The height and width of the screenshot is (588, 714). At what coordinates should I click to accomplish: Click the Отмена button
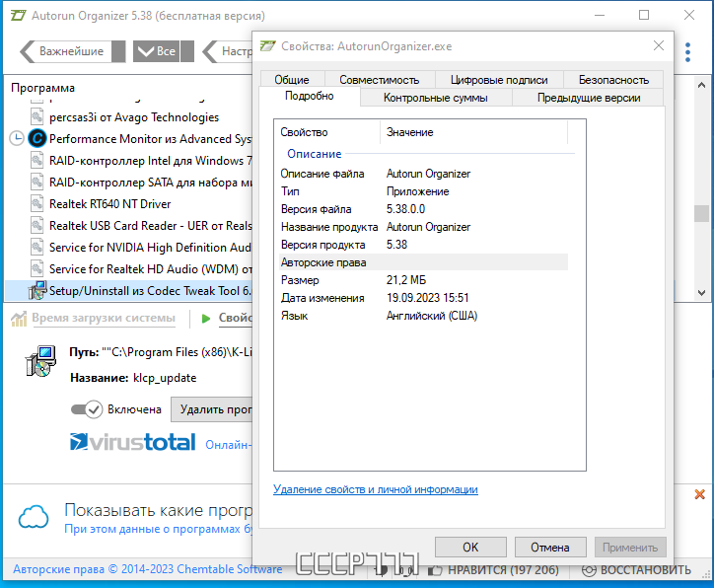click(x=550, y=547)
